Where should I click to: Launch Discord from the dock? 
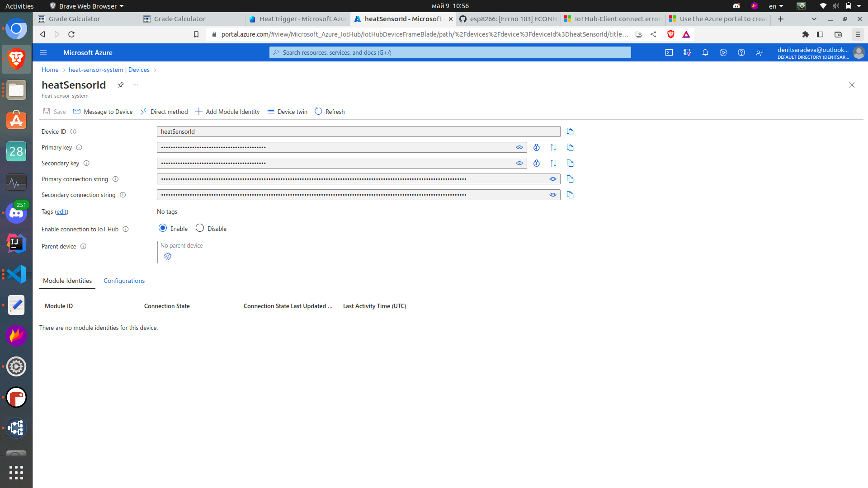[x=16, y=213]
